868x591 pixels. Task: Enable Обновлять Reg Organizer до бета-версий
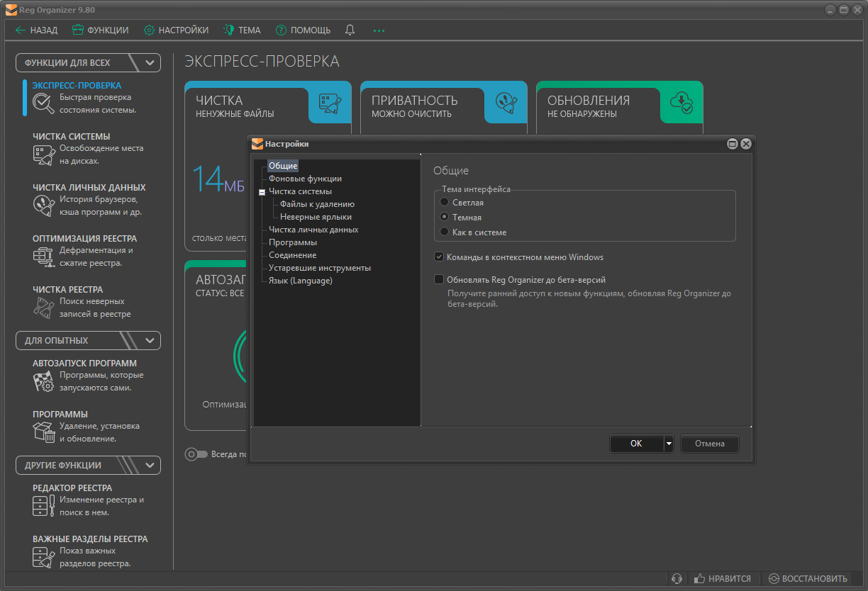click(x=440, y=280)
